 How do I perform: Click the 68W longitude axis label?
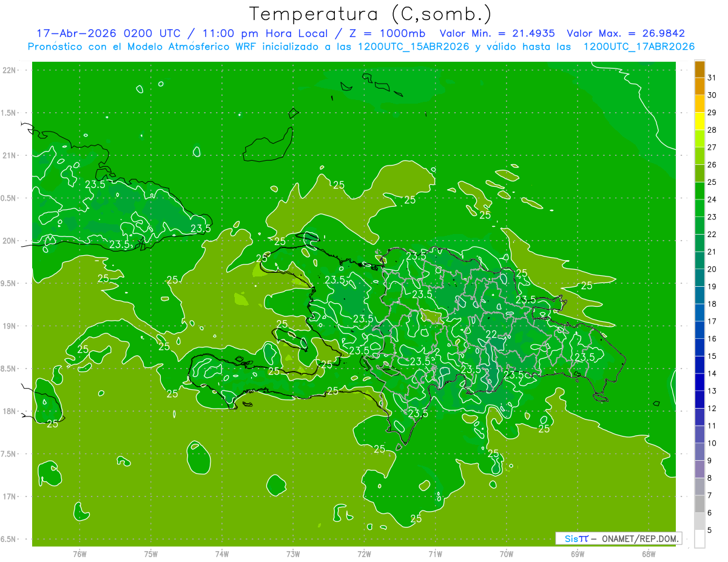point(648,554)
